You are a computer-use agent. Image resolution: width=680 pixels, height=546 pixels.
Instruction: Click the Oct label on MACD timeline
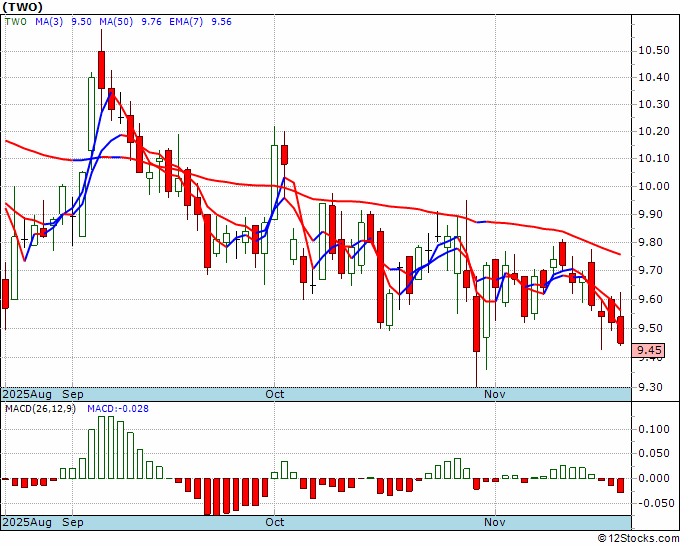[x=275, y=522]
